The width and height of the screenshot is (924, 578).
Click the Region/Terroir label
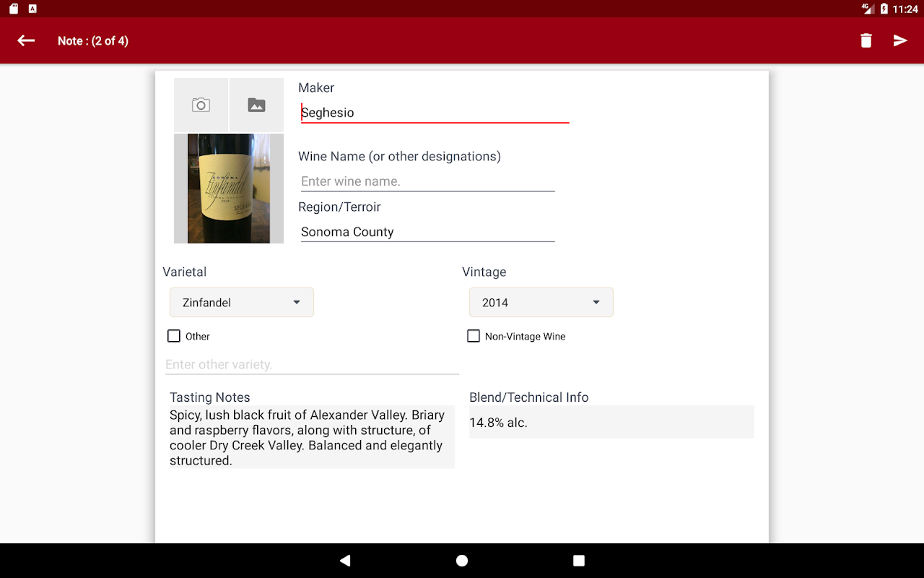339,207
